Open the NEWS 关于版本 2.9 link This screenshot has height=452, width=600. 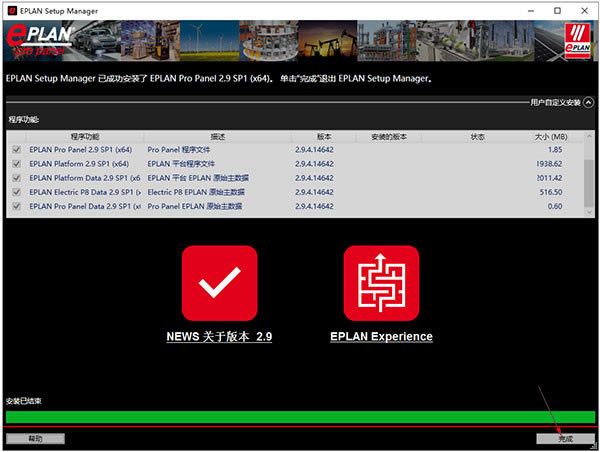pos(219,337)
